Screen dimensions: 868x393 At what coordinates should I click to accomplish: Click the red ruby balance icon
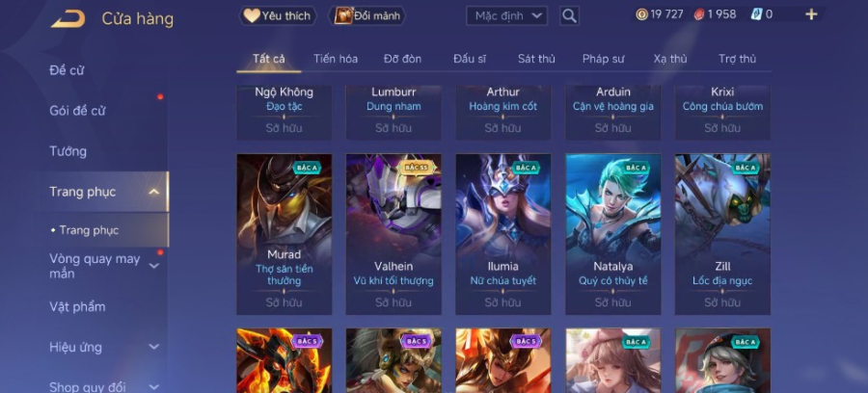[699, 14]
